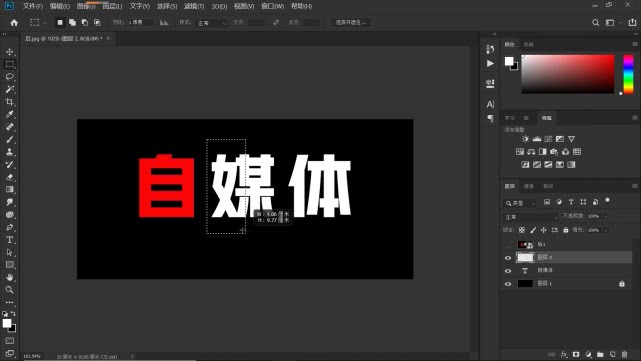641x361 pixels.
Task: Click the foreground color swatch in Color panel
Action: (509, 61)
